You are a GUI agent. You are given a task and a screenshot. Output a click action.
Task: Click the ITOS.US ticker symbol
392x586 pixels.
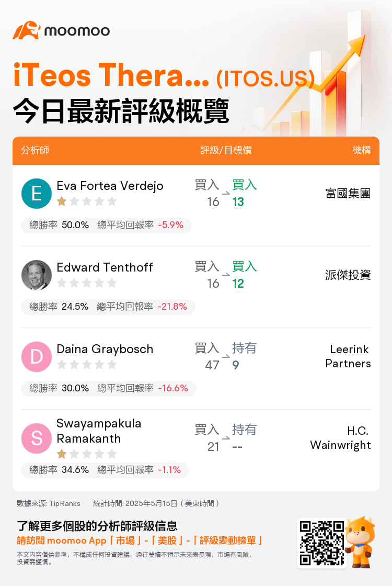(266, 78)
